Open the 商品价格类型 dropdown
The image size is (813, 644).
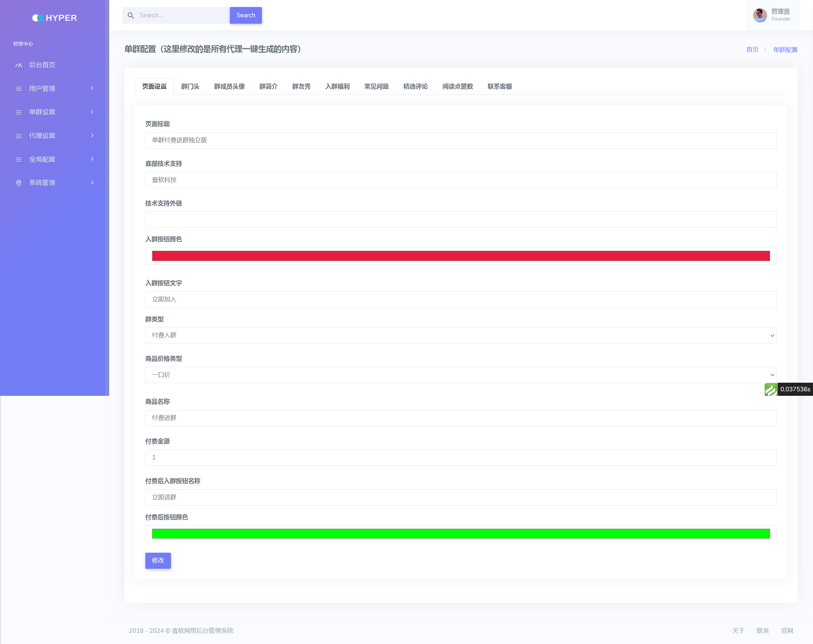click(x=460, y=375)
